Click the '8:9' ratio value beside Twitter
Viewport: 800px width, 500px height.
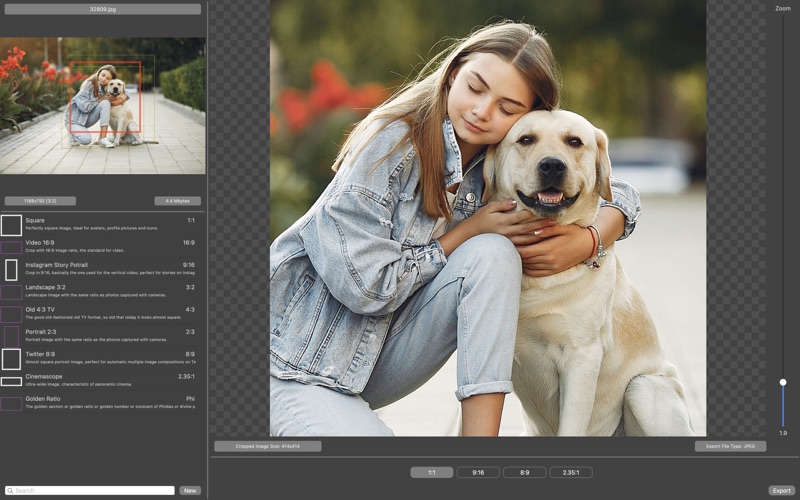(190, 354)
